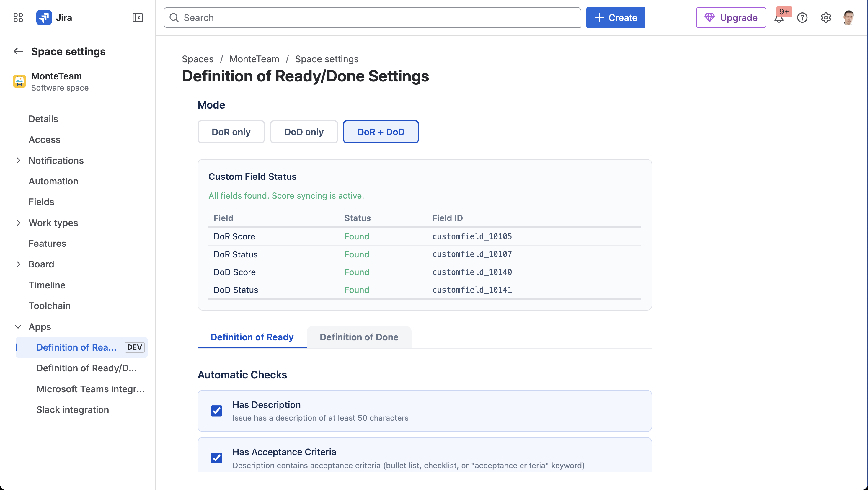868x490 pixels.
Task: Click the search magnifier icon
Action: [174, 17]
